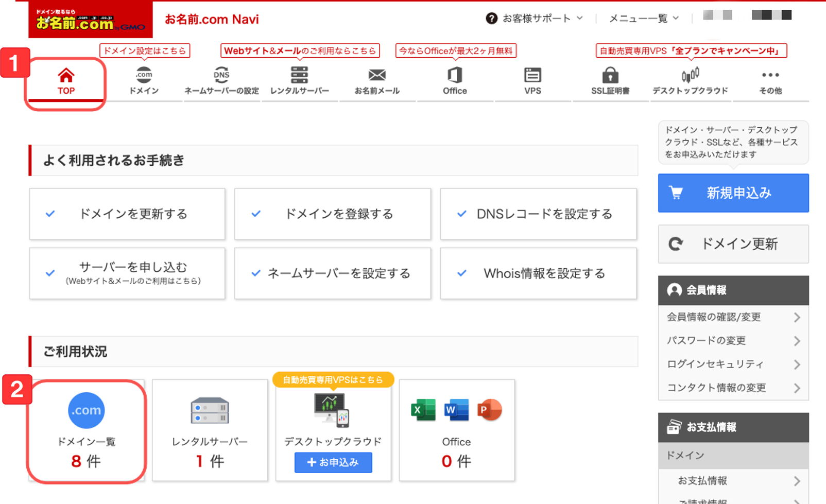Screen dimensions: 826x504
Task: Choose DNSレコードを設定する procedure
Action: (x=539, y=214)
